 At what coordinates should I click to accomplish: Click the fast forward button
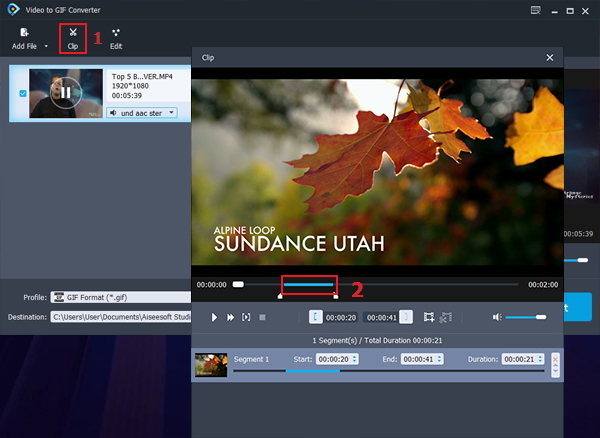coord(230,317)
